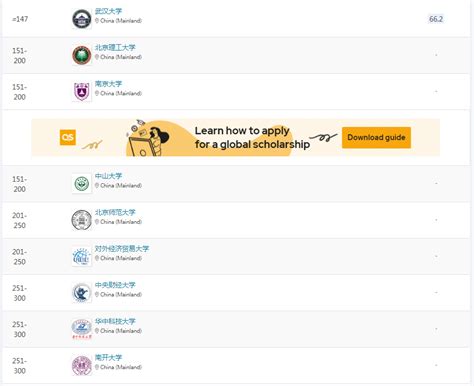474x386 pixels.
Task: Open the 对外经济贸易大学 link
Action: 122,249
